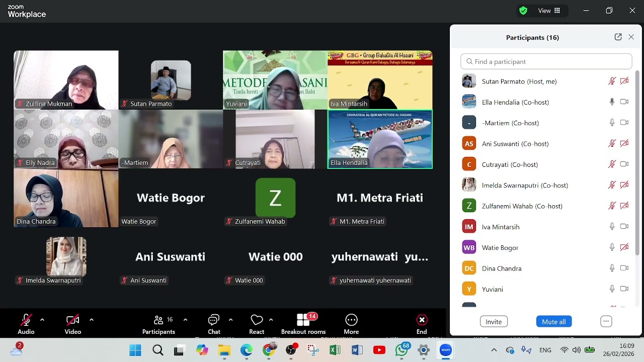Select Dina Chandra's video tile

click(66, 198)
